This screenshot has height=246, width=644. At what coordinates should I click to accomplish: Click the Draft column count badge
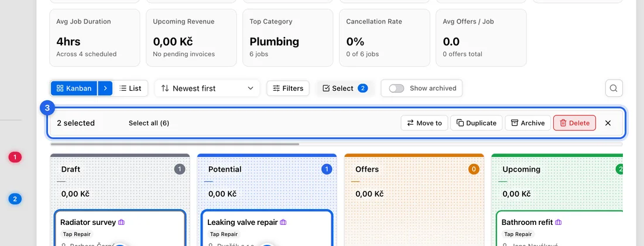coord(180,169)
